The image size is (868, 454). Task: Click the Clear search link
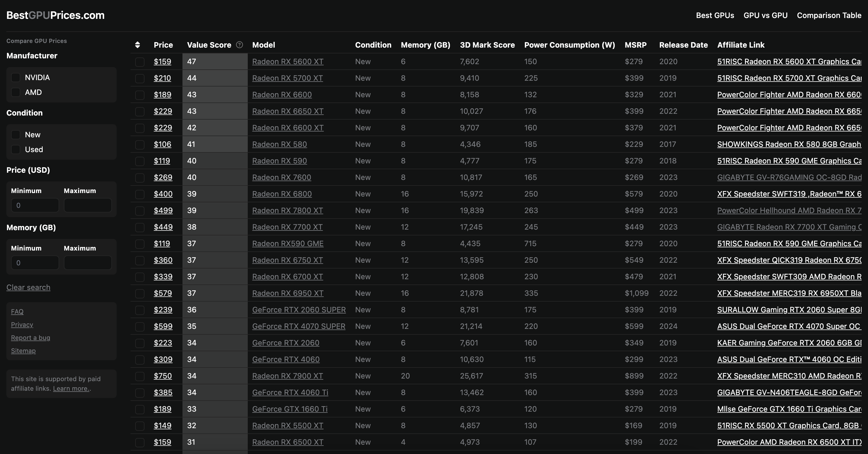point(28,287)
